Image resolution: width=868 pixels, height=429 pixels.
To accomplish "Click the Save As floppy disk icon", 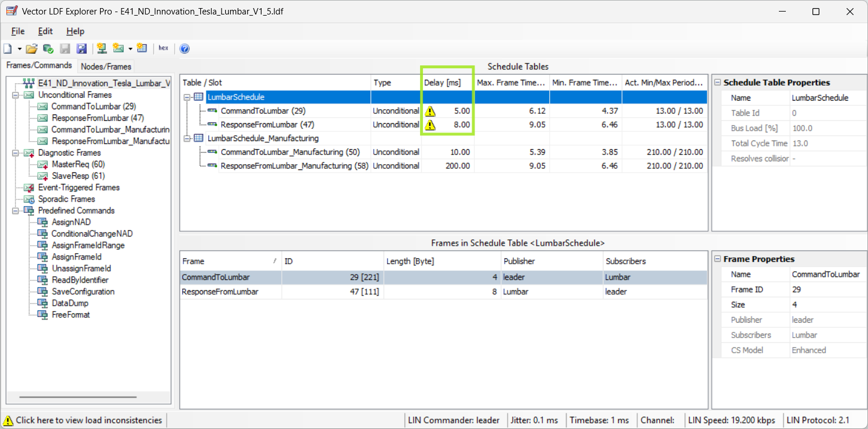I will click(x=82, y=49).
